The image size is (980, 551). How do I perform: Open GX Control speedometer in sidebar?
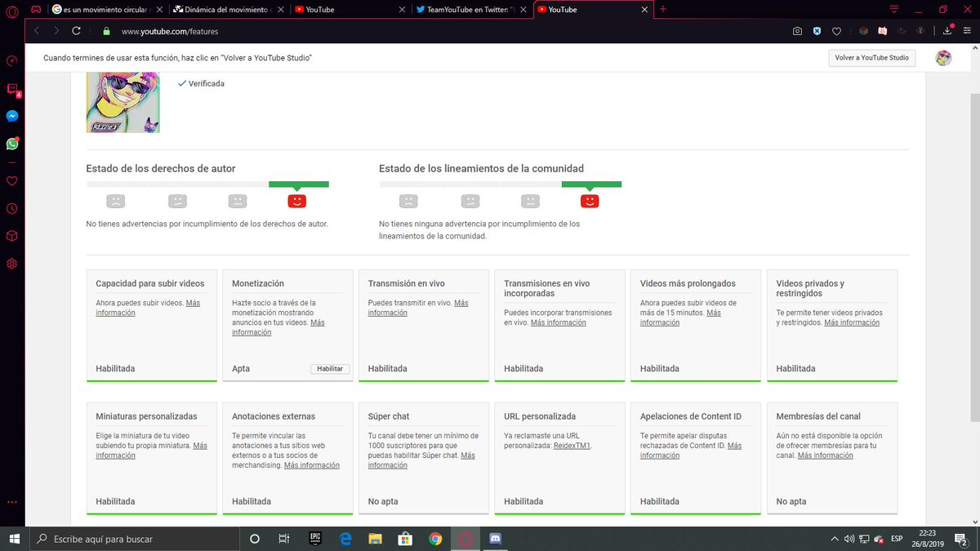pos(12,61)
